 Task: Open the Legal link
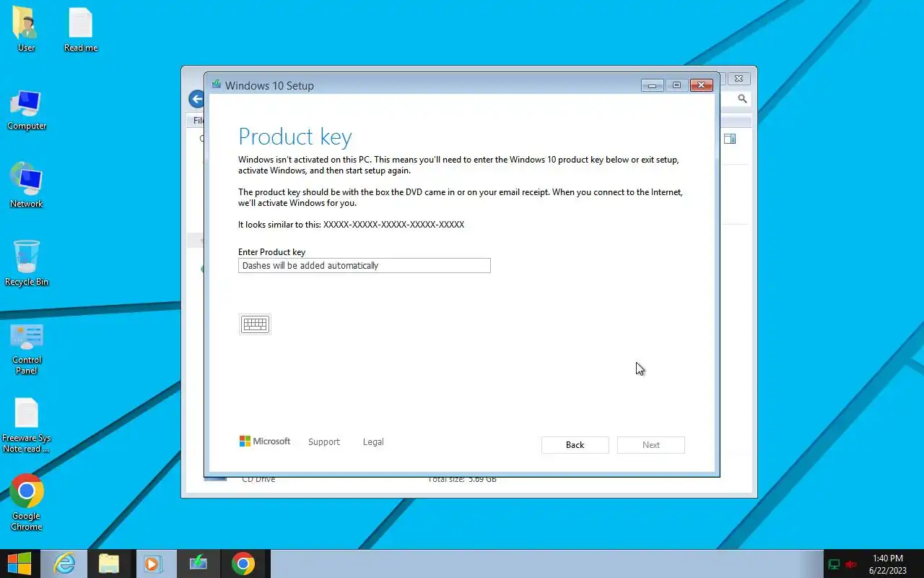tap(373, 442)
